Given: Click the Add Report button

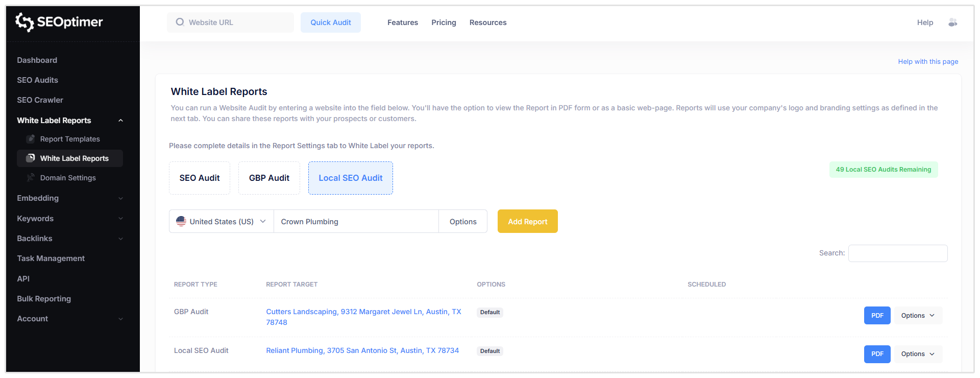Looking at the screenshot, I should coord(527,221).
